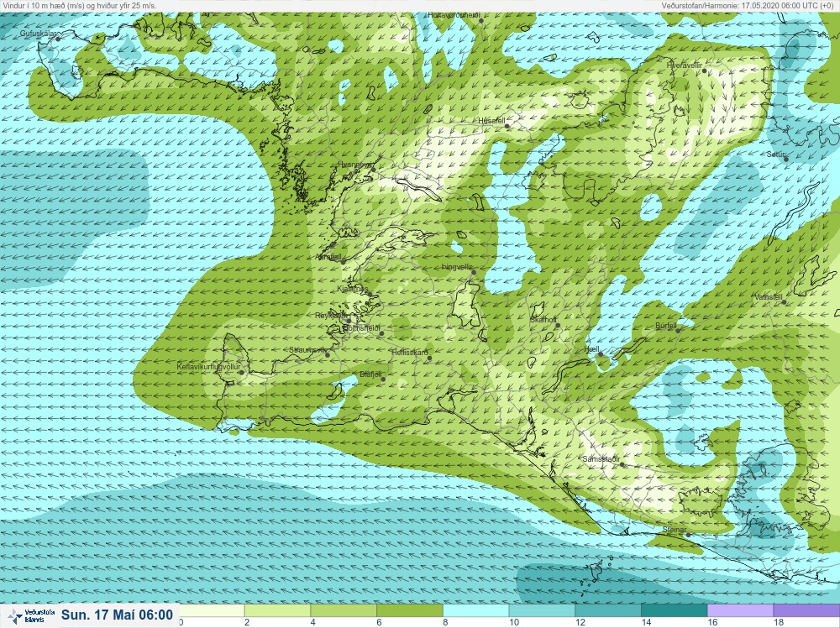Click the Hveravellir station label
Viewport: 840px width, 628px height.
684,65
